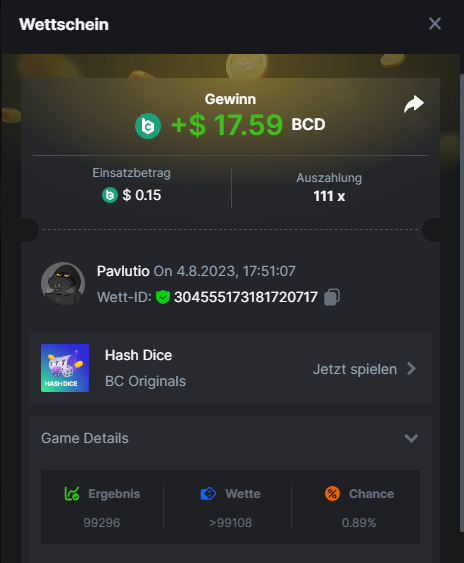
Task: Collapse the Game Details section
Action: click(x=411, y=438)
